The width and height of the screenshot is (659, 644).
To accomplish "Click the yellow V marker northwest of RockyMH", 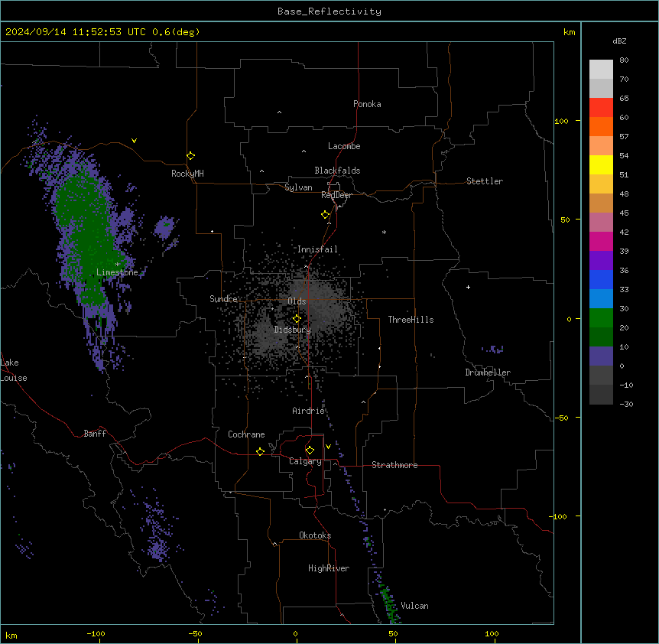I will (134, 141).
